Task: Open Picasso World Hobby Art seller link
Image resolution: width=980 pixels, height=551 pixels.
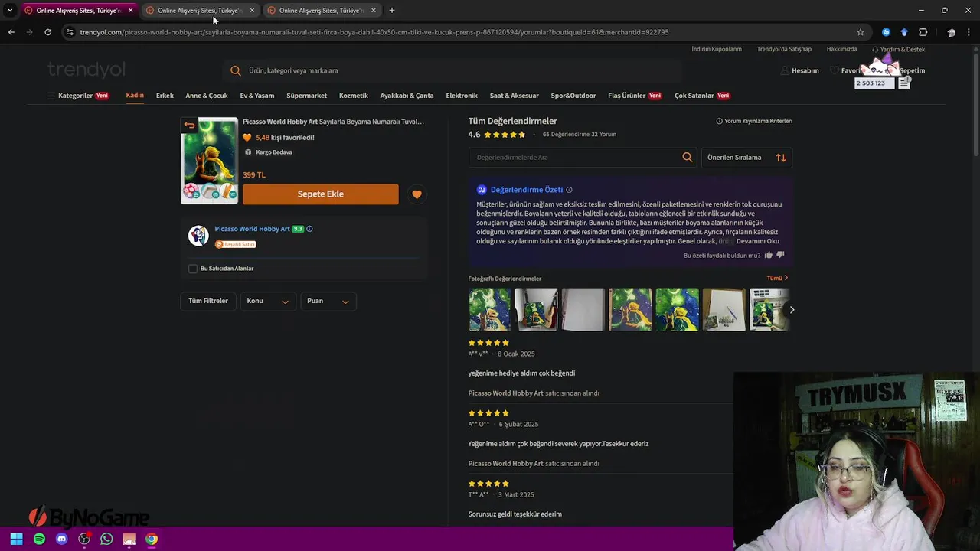Action: 253,229
